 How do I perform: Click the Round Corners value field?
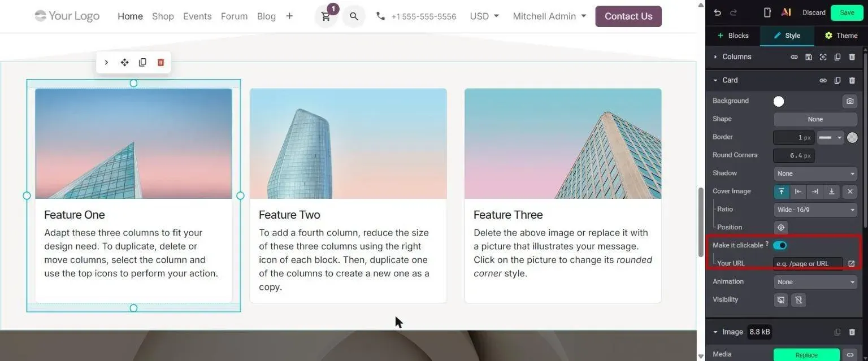tap(794, 155)
